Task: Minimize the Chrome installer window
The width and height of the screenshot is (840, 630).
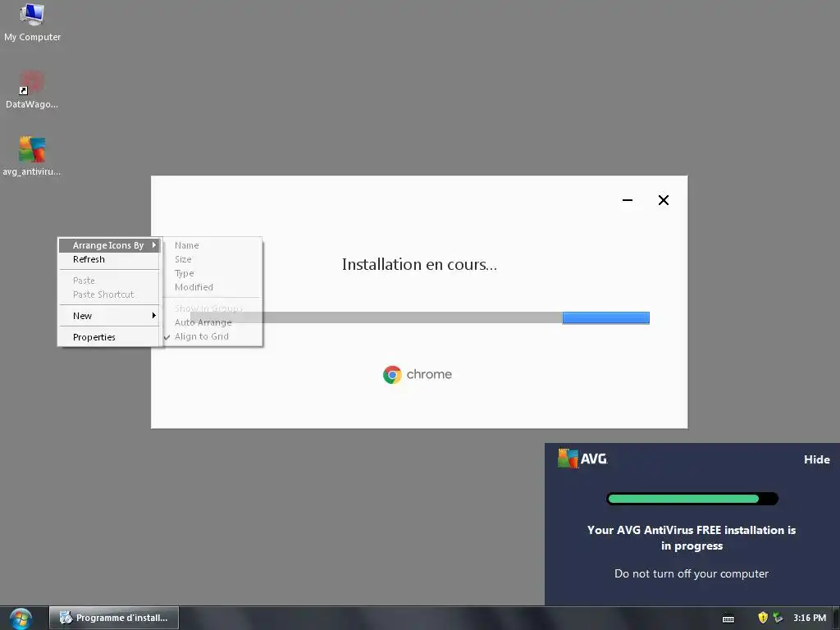Action: point(628,200)
